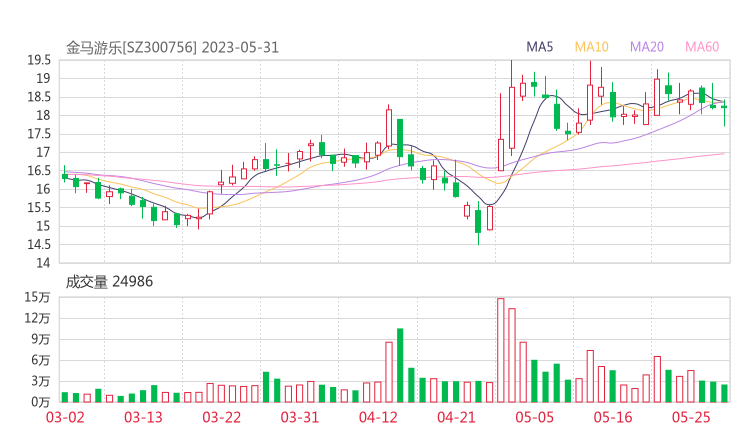Select the 14 price axis label

tap(46, 263)
